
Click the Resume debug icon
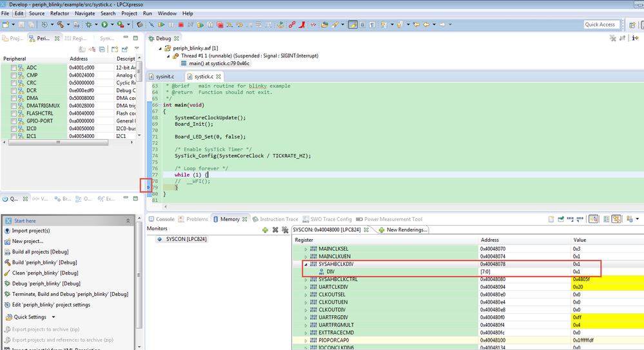(161, 24)
